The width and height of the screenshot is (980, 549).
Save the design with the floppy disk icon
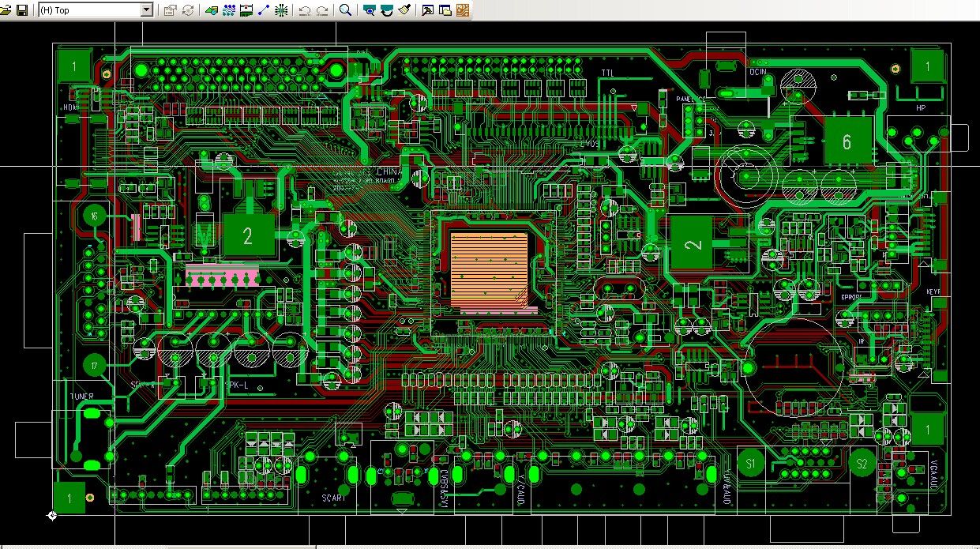coord(22,10)
